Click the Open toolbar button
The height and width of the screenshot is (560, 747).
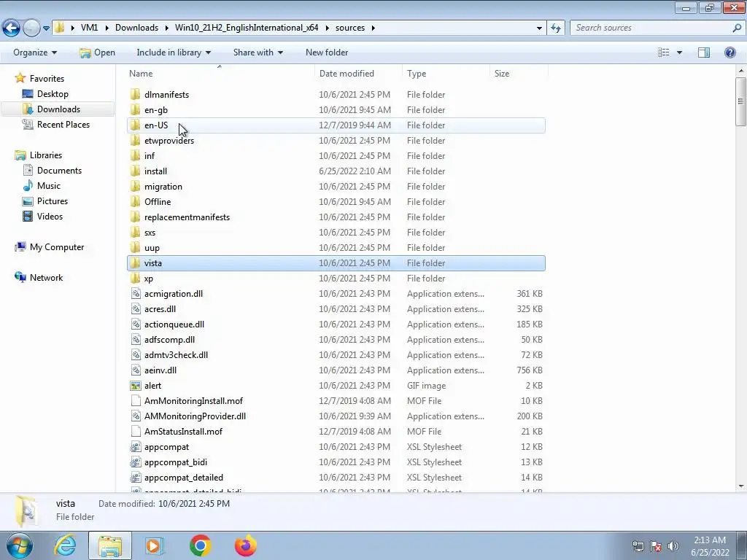point(97,52)
